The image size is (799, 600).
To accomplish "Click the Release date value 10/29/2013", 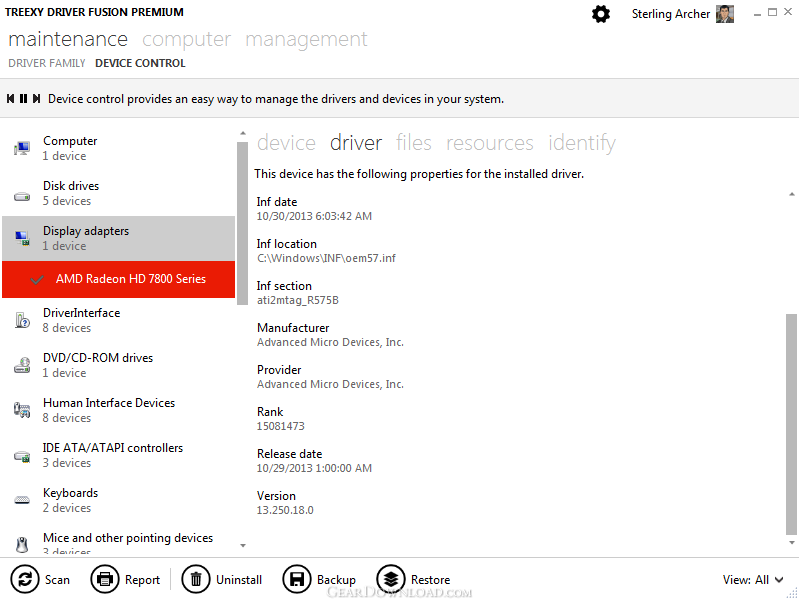I will tap(314, 468).
